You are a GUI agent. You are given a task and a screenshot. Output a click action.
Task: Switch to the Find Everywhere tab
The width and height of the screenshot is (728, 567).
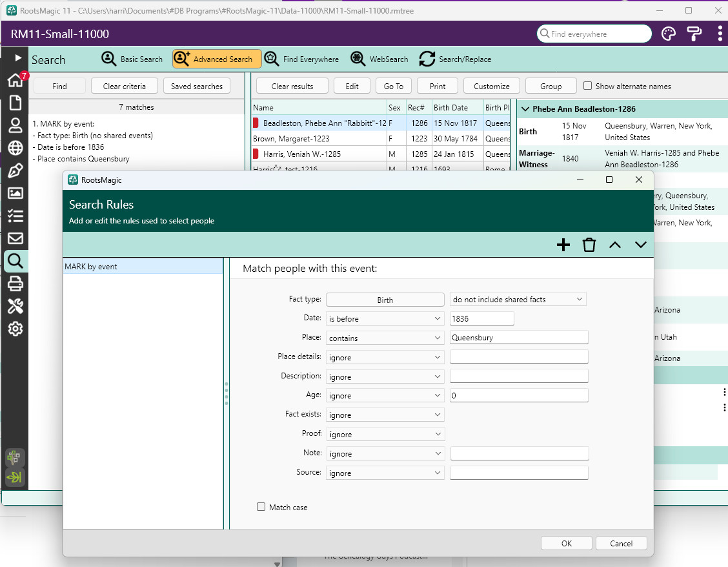tap(301, 59)
